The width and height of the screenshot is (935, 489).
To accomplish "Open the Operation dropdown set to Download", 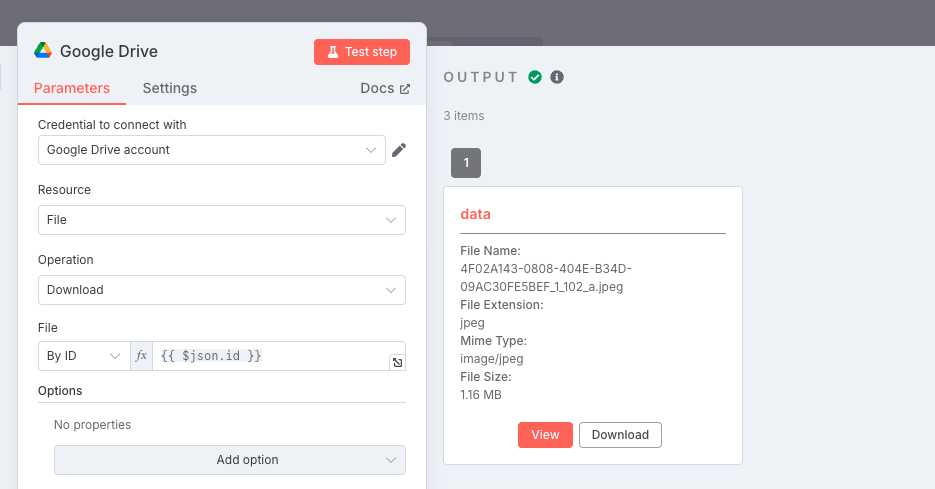I will 222,290.
